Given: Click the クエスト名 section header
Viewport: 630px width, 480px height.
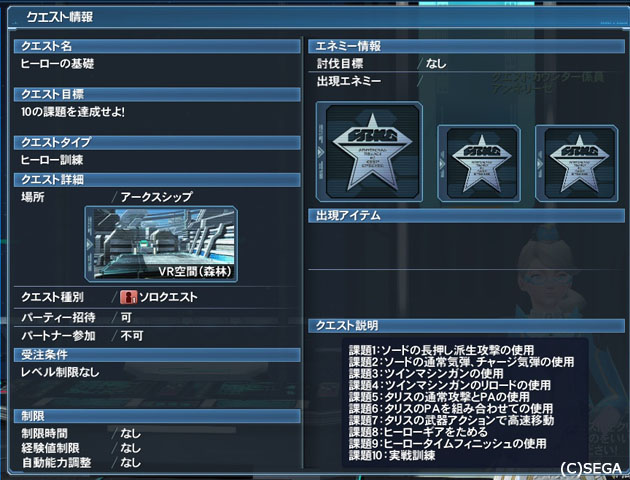Looking at the screenshot, I should tap(157, 46).
